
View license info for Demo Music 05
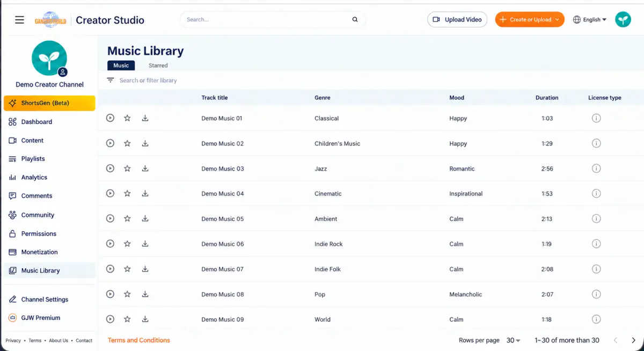click(596, 218)
